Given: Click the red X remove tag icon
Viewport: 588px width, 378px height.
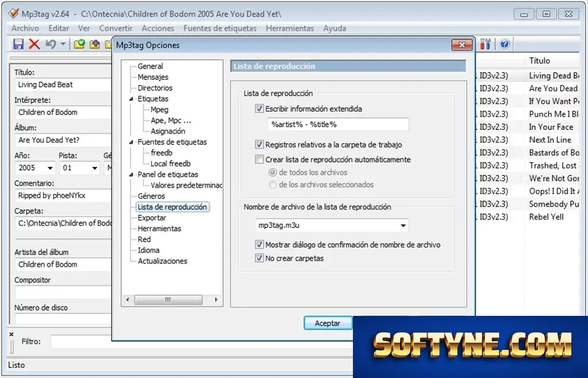Looking at the screenshot, I should click(34, 44).
